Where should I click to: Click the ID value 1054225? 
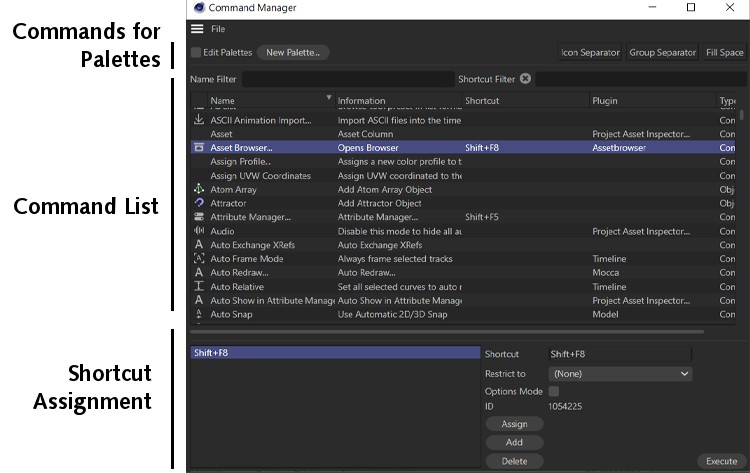[565, 407]
